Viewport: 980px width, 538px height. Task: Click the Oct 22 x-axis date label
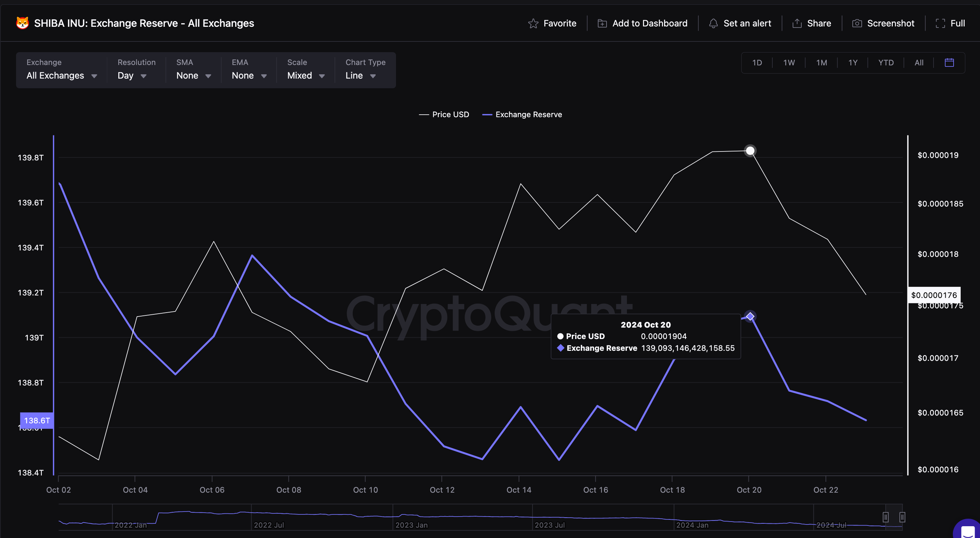(x=826, y=490)
